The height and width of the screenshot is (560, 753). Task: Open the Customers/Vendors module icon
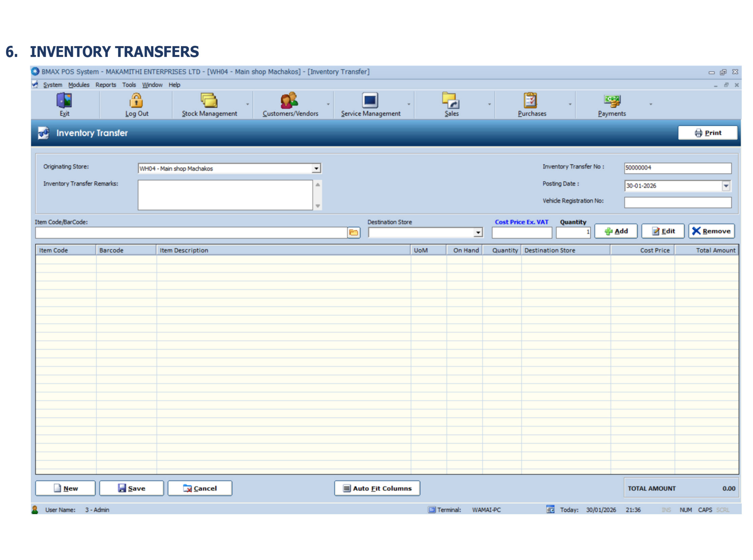[x=289, y=101]
